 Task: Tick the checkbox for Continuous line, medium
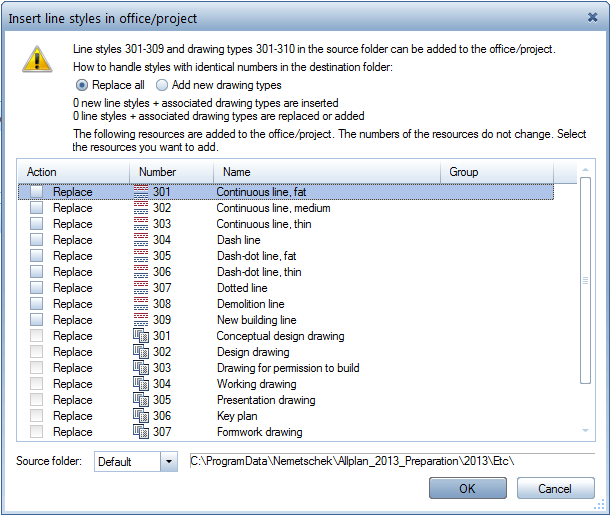coord(36,208)
